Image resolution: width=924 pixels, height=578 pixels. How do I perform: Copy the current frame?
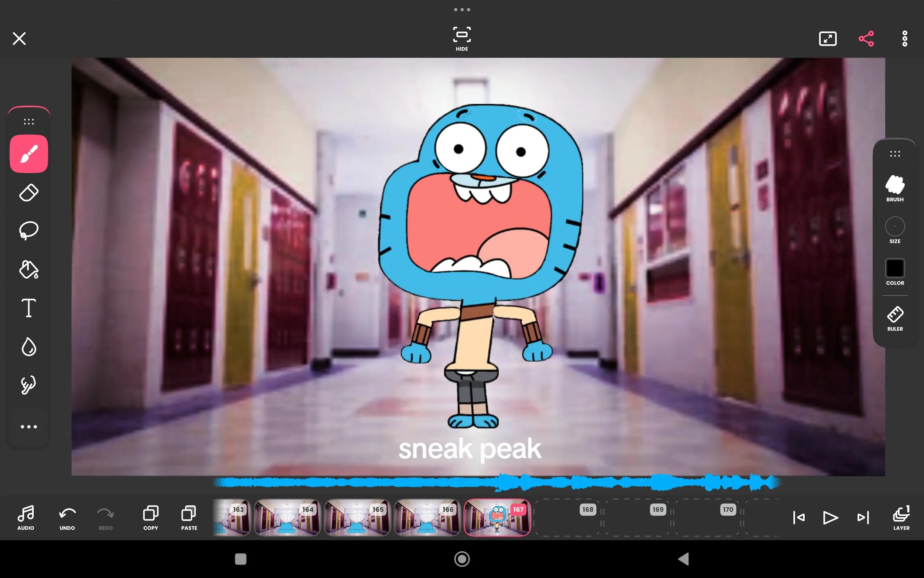click(150, 518)
